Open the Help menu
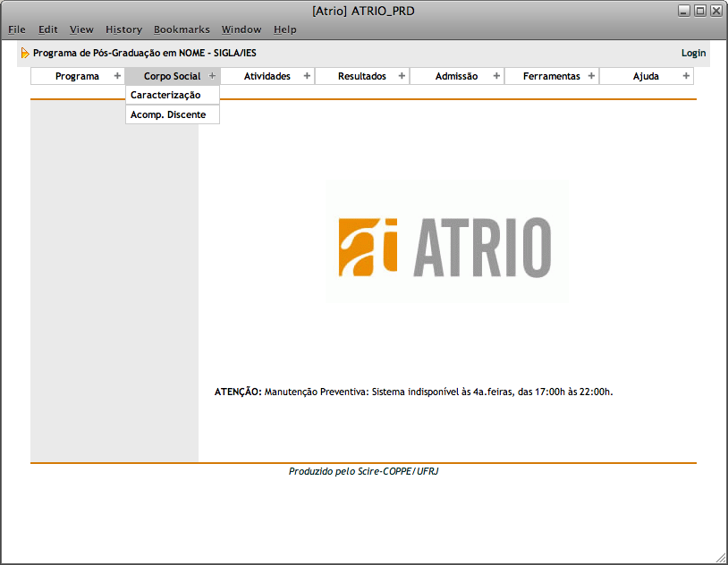 coord(285,30)
